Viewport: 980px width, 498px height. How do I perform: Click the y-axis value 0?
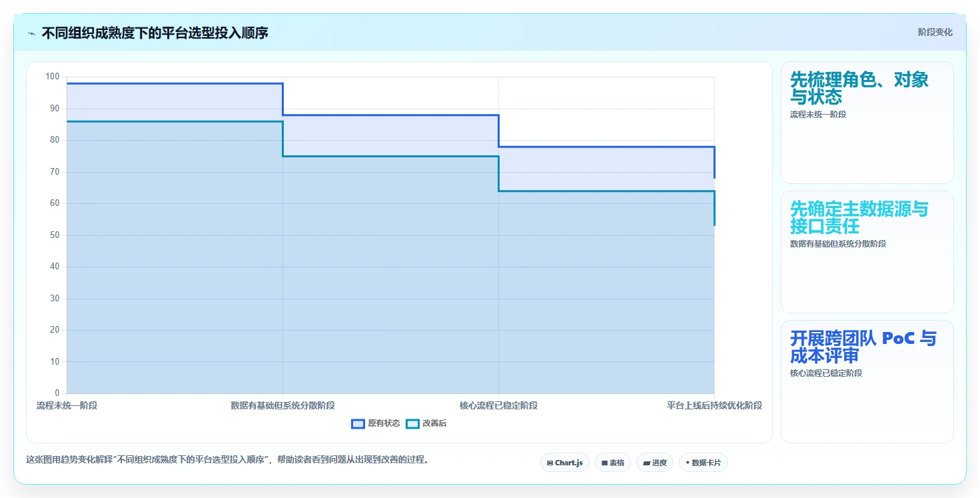pos(57,393)
